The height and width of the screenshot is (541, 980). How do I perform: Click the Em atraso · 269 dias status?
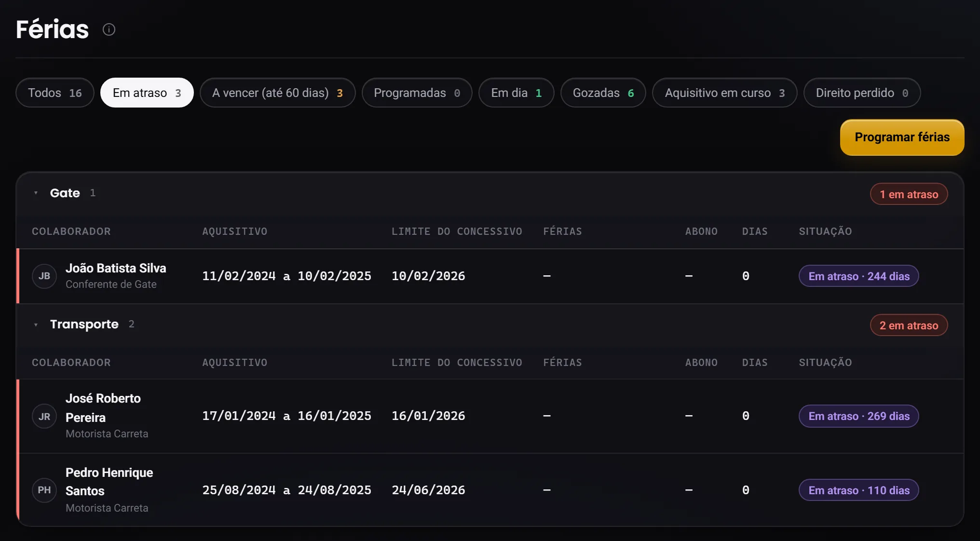[859, 416]
